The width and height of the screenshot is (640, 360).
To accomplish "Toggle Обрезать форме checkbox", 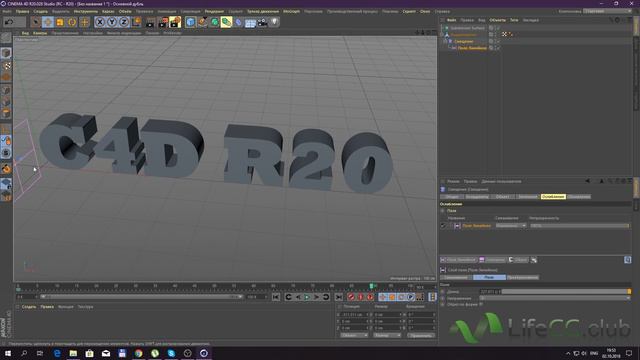I will pyautogui.click(x=481, y=304).
